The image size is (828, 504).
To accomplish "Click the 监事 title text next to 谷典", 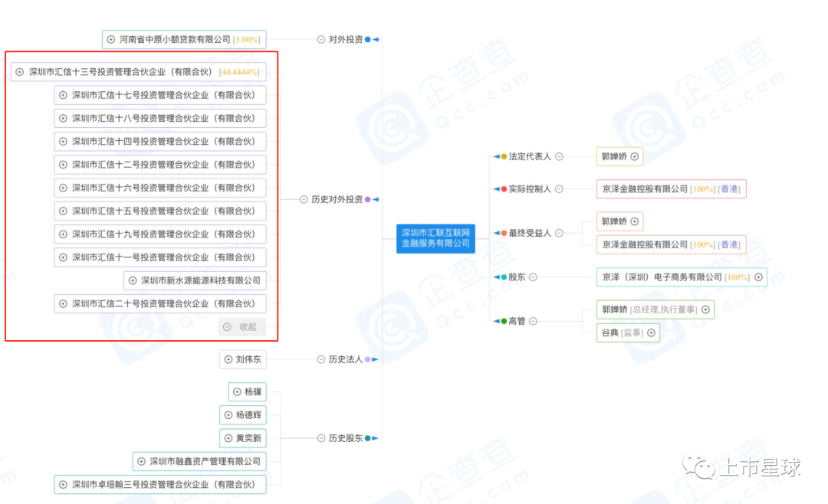I will (632, 333).
